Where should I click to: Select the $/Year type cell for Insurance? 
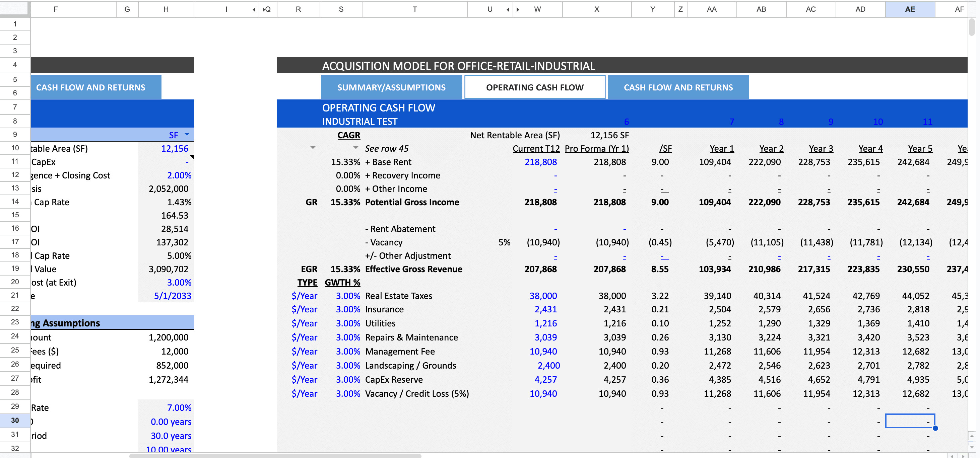(x=304, y=309)
